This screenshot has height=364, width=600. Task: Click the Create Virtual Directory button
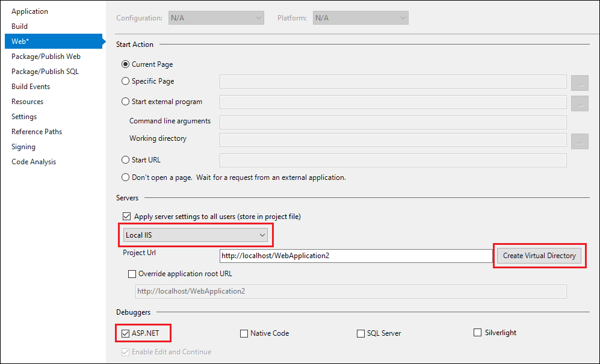pyautogui.click(x=539, y=255)
